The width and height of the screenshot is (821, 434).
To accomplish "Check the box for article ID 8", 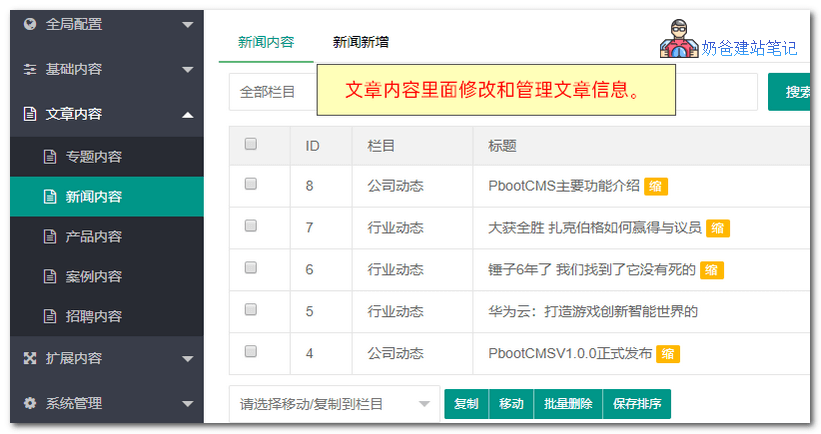I will [x=251, y=184].
